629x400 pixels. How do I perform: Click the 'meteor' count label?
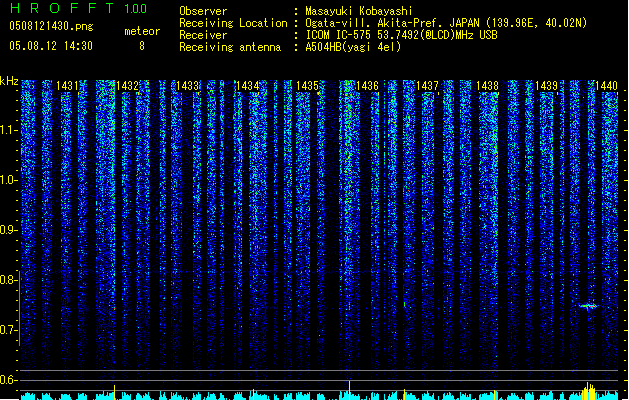coord(142,31)
